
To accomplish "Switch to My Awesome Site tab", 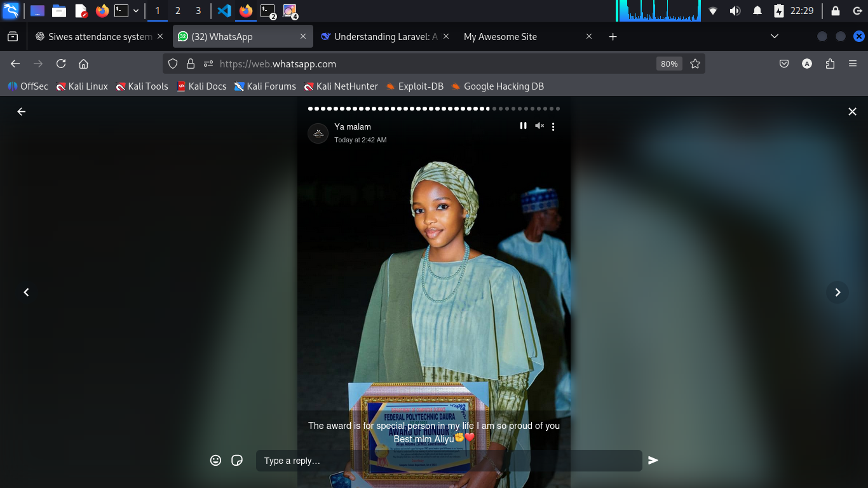I will tap(500, 37).
